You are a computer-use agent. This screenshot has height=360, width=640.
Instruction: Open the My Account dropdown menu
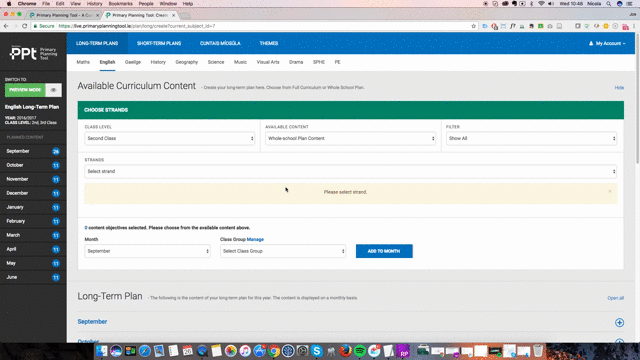607,43
